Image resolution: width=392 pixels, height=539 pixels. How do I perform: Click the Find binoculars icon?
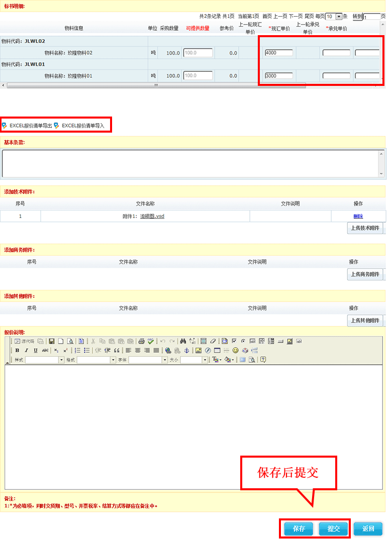tap(183, 341)
